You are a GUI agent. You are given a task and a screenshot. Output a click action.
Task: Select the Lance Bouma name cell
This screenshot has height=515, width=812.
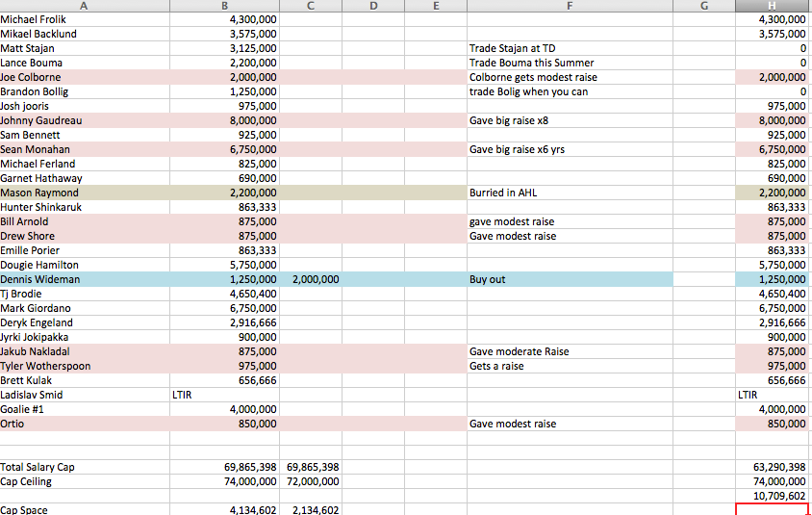[x=85, y=64]
